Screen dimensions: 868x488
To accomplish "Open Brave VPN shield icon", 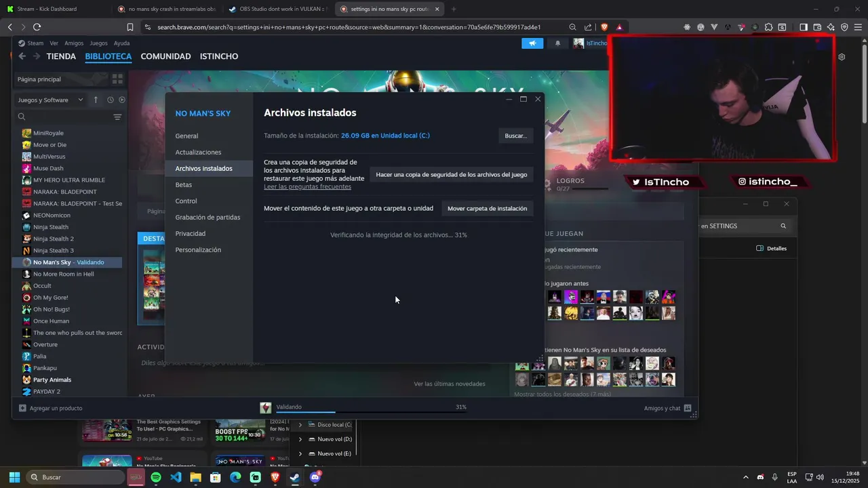I will (844, 27).
